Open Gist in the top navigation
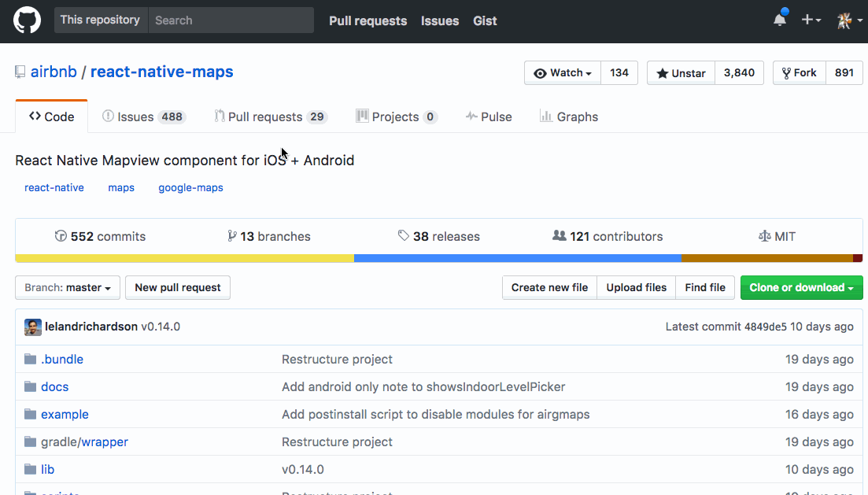This screenshot has height=495, width=868. [x=485, y=20]
